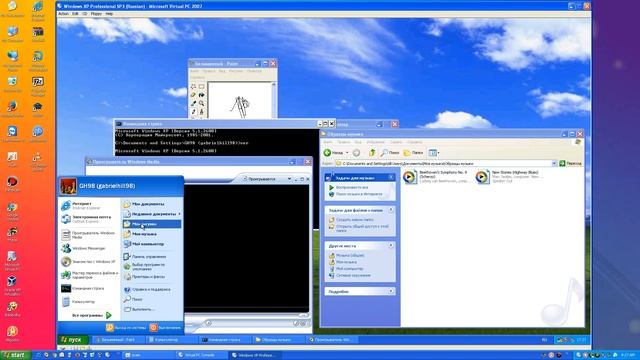Viewport: 640px width, 360px height.
Task: Go up one folder level in Explorer
Action: click(372, 153)
